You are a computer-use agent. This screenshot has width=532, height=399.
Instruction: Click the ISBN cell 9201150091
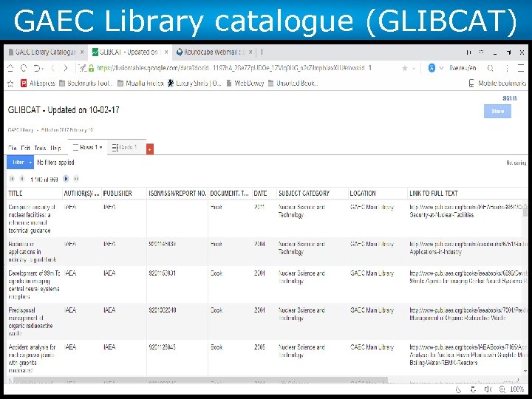[162, 273]
